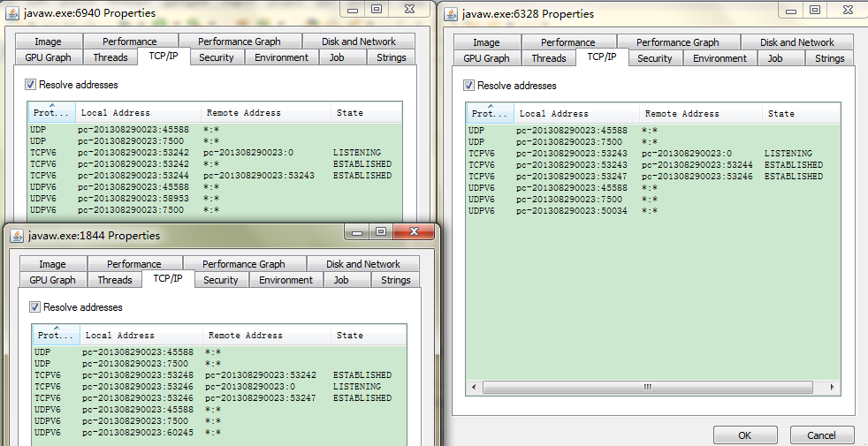This screenshot has width=868, height=446.
Task: Sort by Local Address column in javaw.exe:6940
Action: 139,112
